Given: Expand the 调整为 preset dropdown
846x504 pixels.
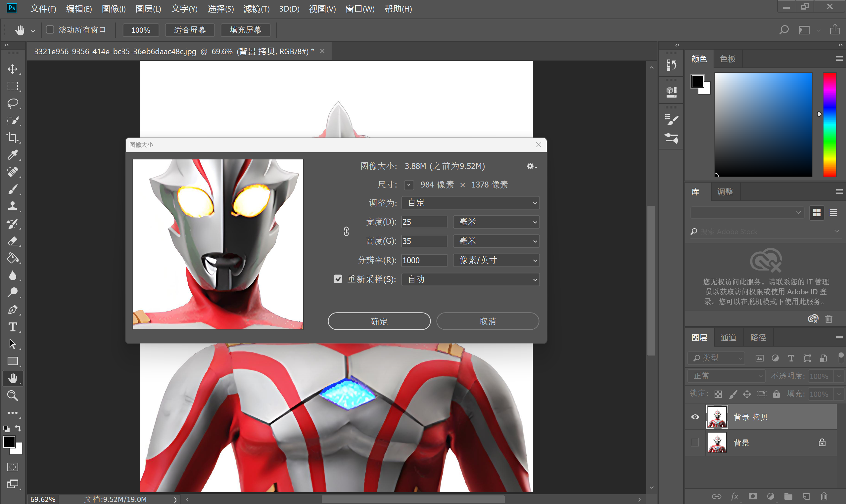Looking at the screenshot, I should [470, 203].
